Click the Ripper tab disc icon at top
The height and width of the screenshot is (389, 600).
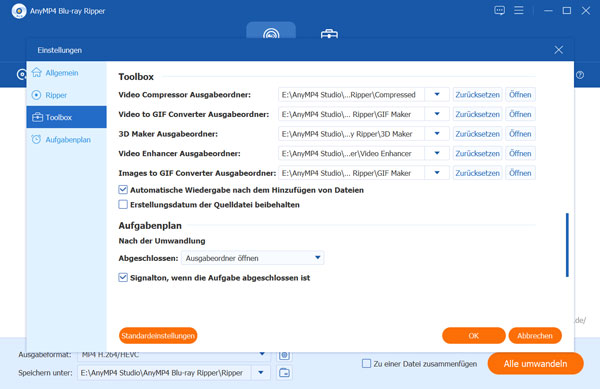click(x=271, y=34)
